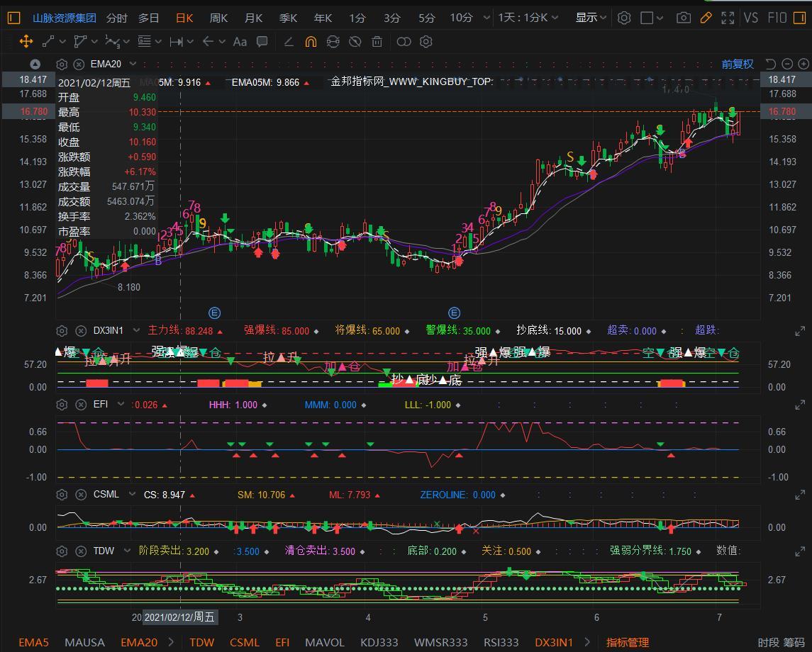Select KDJ333 indicator tab at bottom
This screenshot has height=652, width=812.
pos(379,642)
